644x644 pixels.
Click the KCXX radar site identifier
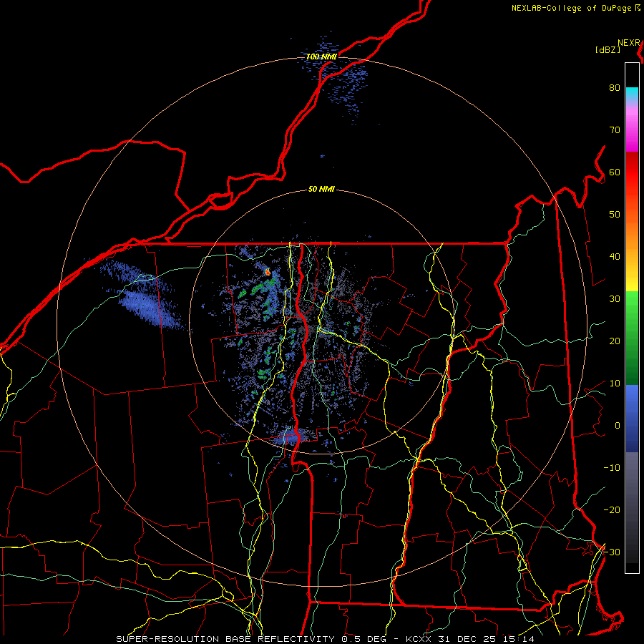pyautogui.click(x=419, y=639)
